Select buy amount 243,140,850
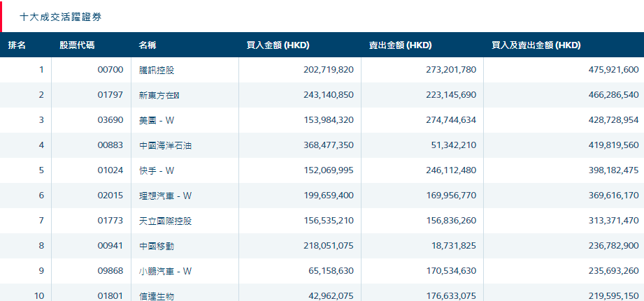Viewport: 644px width, 301px height. coord(329,95)
